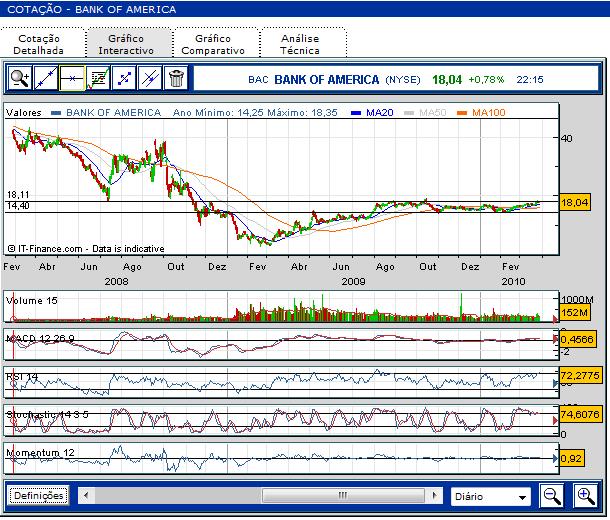The width and height of the screenshot is (610, 520).
Task: Click the scrollbar right arrow
Action: click(x=435, y=495)
